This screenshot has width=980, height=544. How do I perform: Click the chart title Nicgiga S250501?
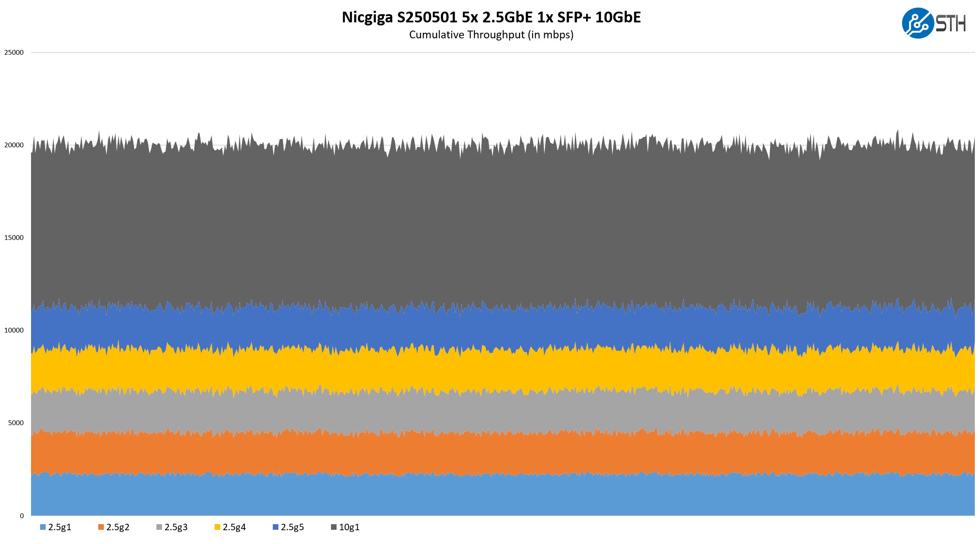[491, 17]
